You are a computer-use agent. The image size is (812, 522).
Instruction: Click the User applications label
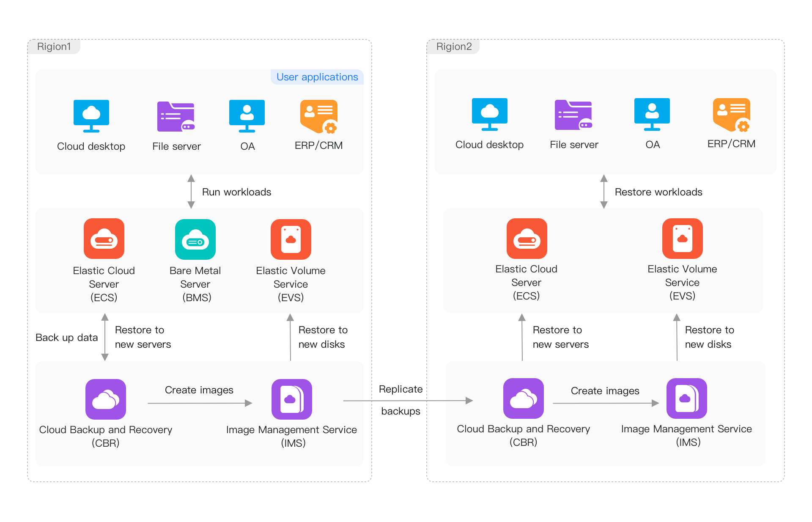coord(317,77)
